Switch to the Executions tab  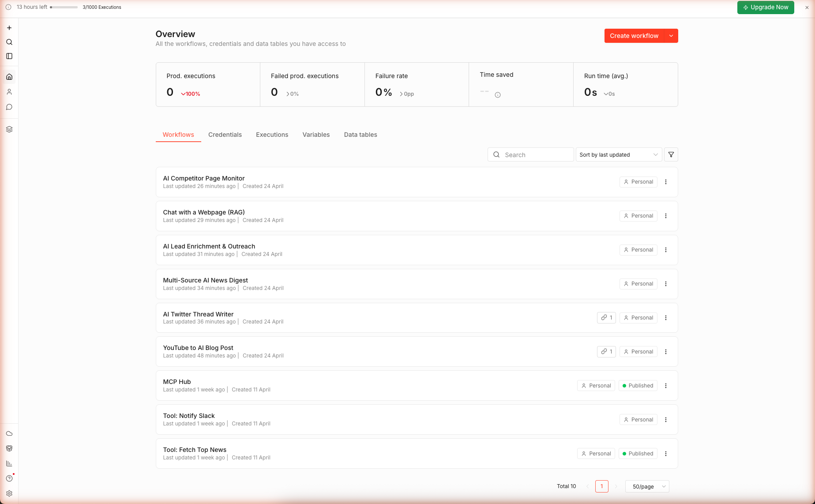272,135
